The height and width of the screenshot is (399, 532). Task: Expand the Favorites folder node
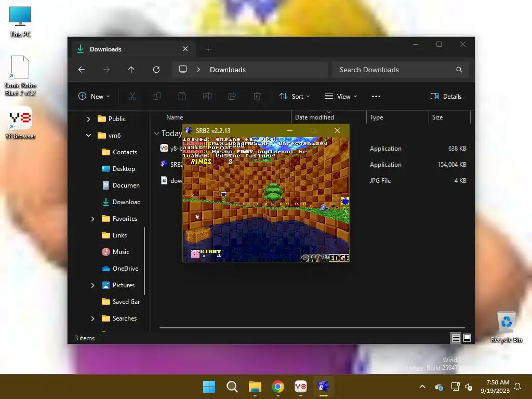tap(92, 219)
